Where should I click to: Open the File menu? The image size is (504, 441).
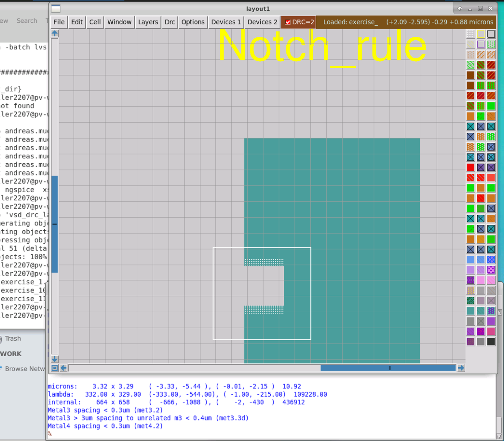59,22
